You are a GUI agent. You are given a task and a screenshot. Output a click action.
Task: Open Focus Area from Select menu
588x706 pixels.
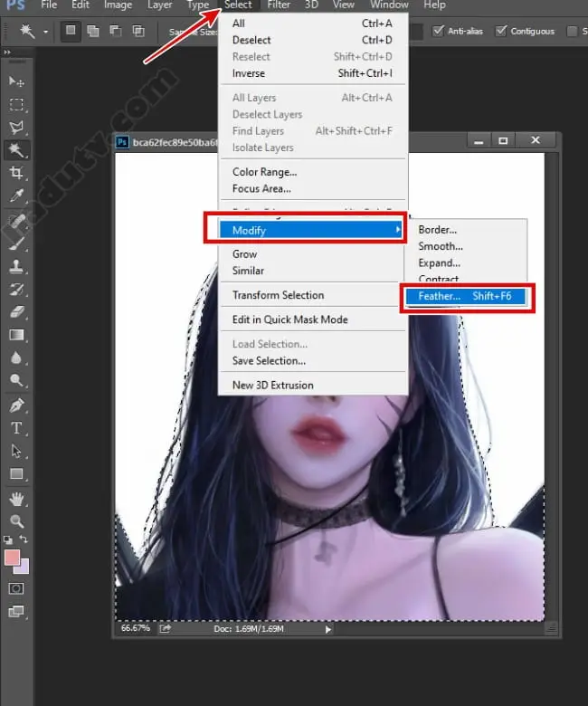click(312, 188)
